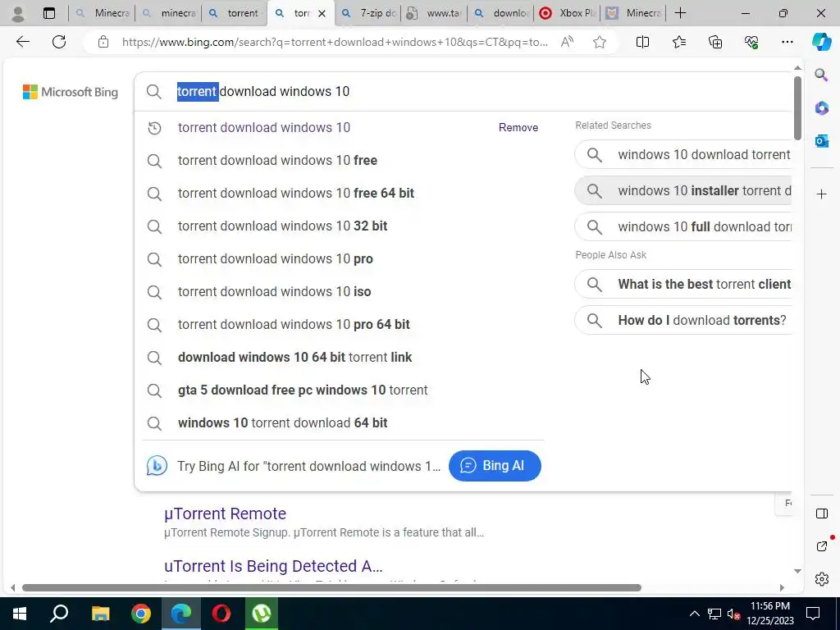Click the Bing AI button
840x630 pixels.
coord(495,466)
